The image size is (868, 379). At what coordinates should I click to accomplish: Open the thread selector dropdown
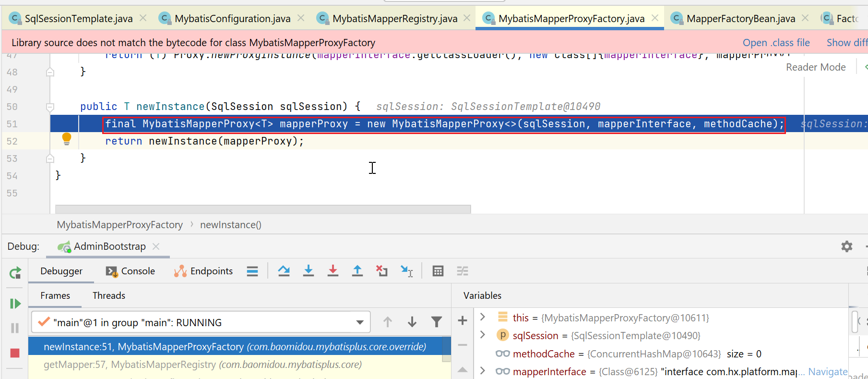[359, 322]
